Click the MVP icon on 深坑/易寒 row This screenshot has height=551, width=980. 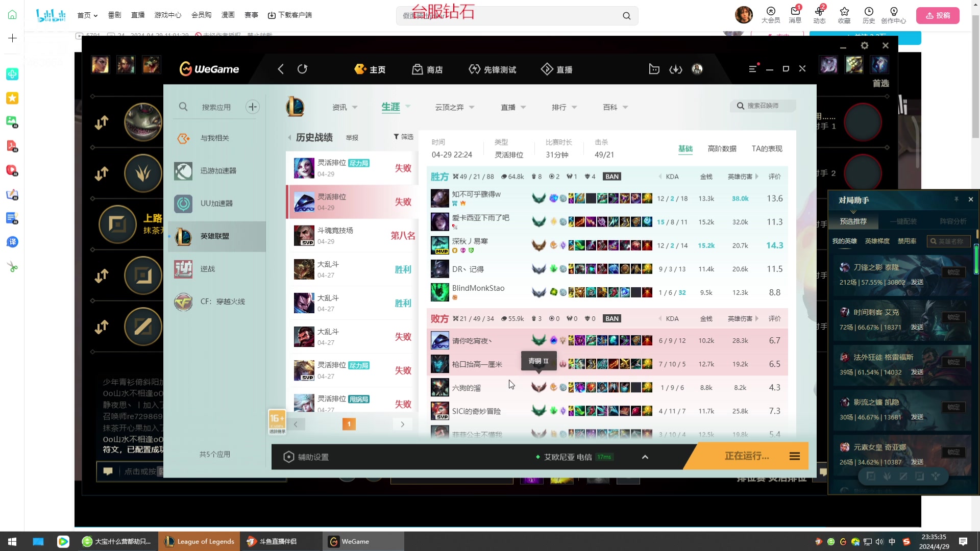click(x=441, y=252)
